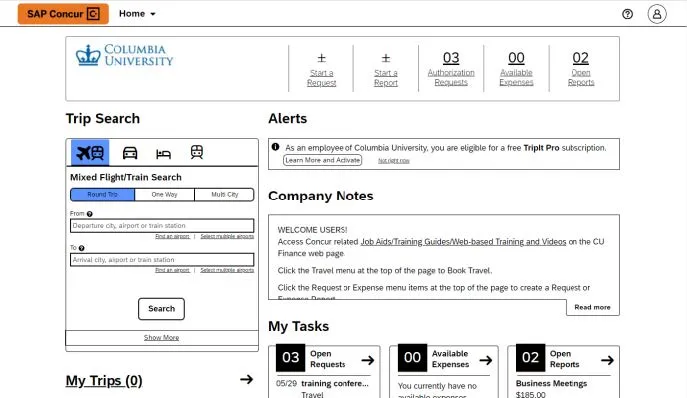Open the help question mark icon
The height and width of the screenshot is (398, 687).
(627, 14)
